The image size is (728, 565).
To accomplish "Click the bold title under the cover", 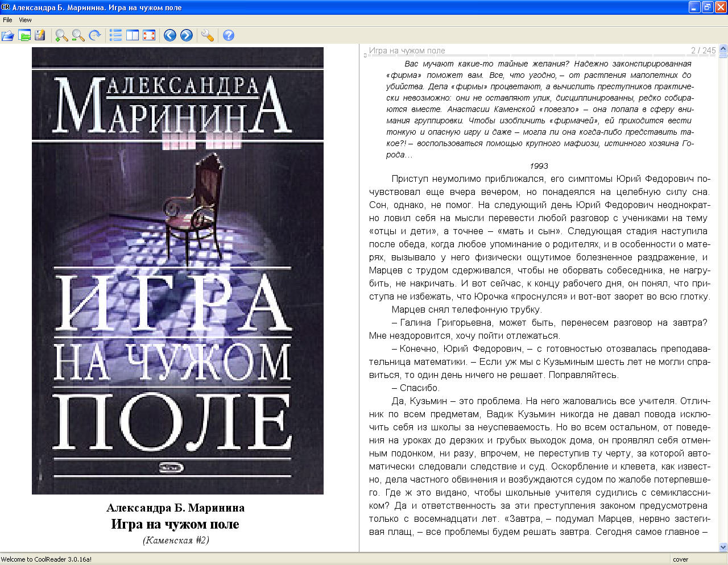I will [x=175, y=524].
